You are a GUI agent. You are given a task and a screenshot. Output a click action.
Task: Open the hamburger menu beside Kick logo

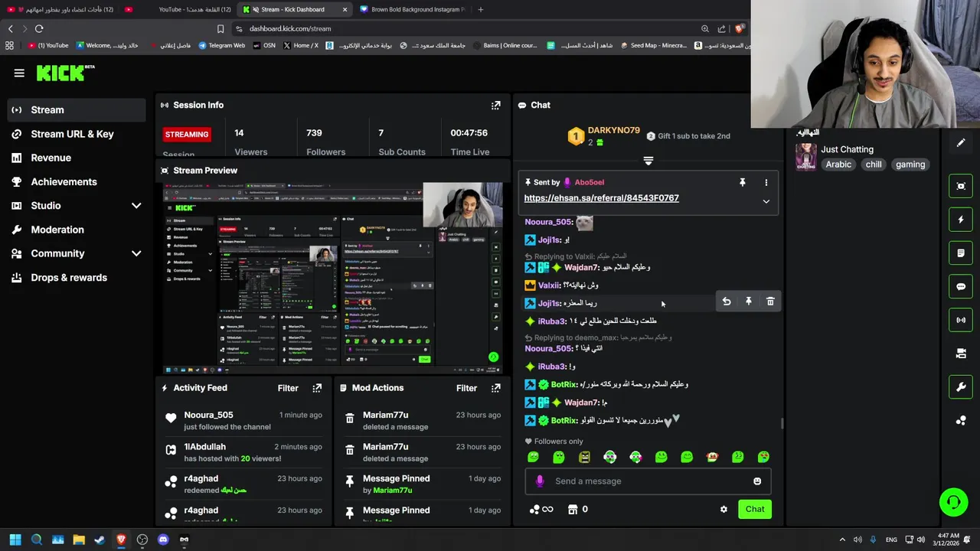pyautogui.click(x=19, y=73)
